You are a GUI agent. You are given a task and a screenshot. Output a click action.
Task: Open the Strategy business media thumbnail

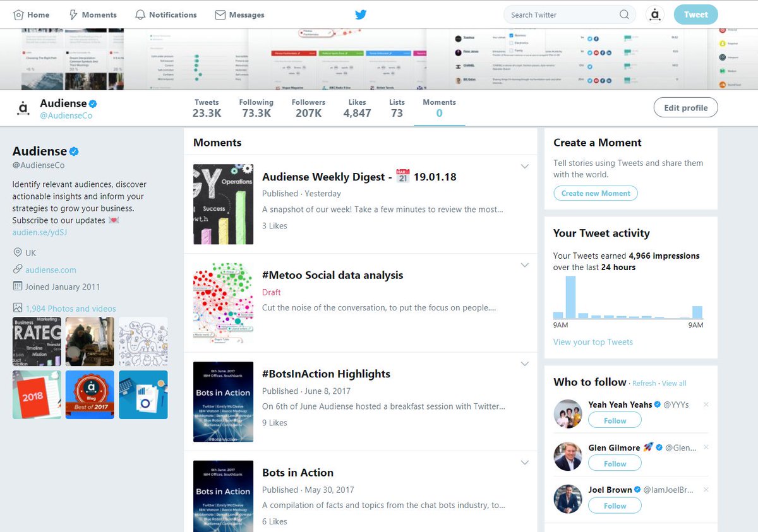tap(37, 341)
